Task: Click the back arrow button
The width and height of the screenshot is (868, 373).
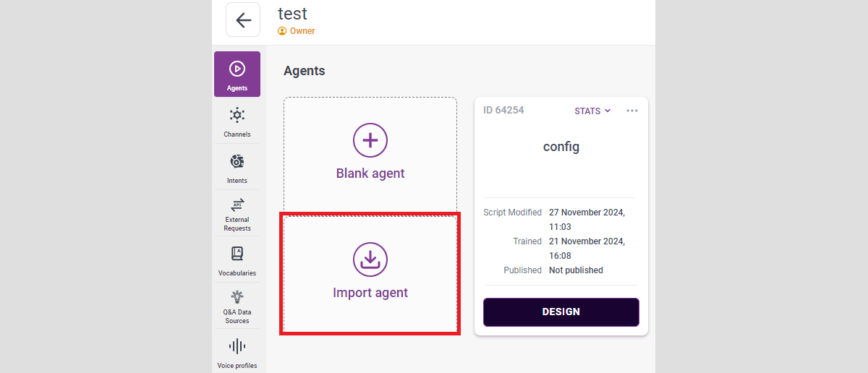Action: pos(243,20)
